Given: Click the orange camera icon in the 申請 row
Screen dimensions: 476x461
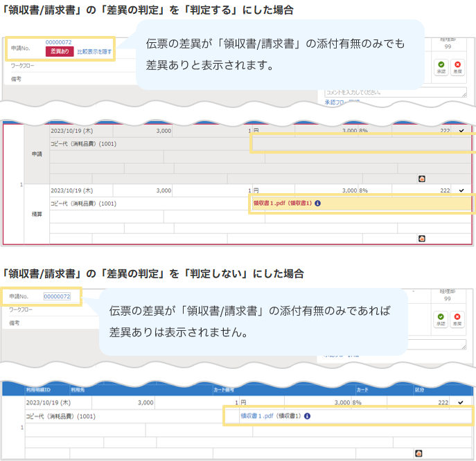Looking at the screenshot, I should pyautogui.click(x=421, y=178).
